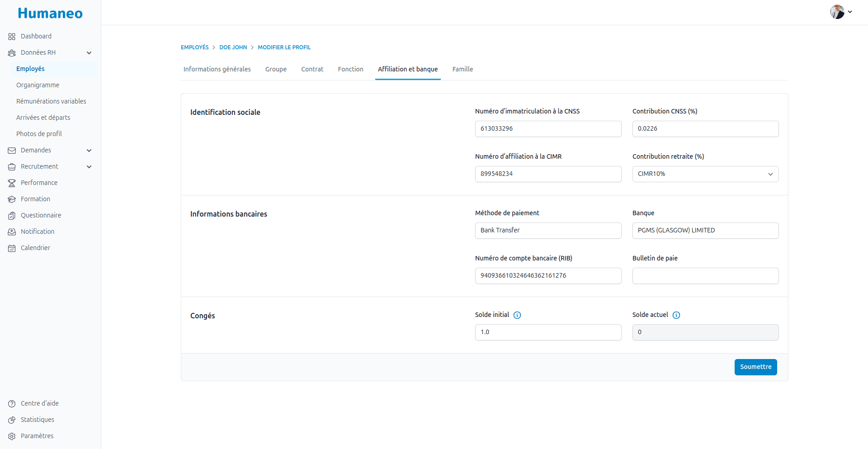Expand the Recrutement submenu chevron

[x=89, y=167]
